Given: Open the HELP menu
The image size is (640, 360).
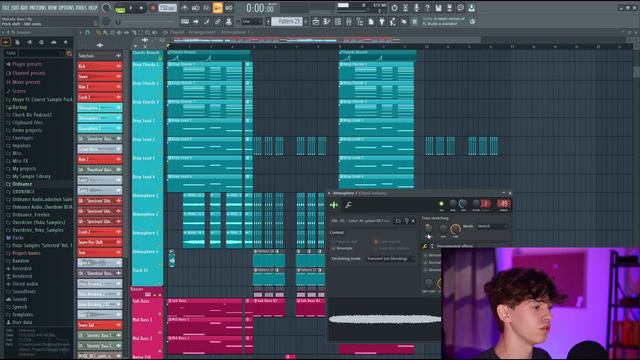Looking at the screenshot, I should click(93, 8).
